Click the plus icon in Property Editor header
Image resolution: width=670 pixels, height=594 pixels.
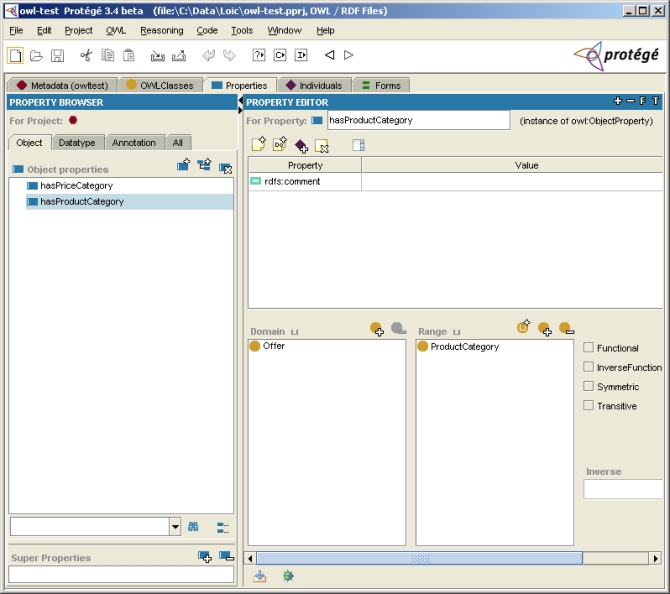[617, 101]
